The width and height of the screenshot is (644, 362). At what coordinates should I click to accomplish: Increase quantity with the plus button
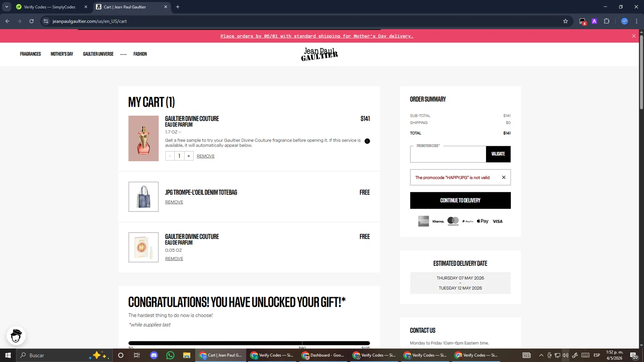188,156
